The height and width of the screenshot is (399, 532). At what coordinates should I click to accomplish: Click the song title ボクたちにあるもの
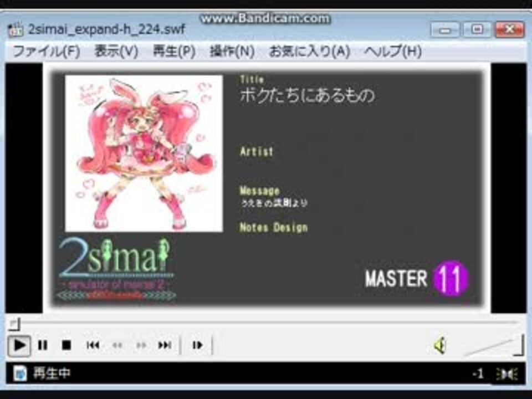308,95
